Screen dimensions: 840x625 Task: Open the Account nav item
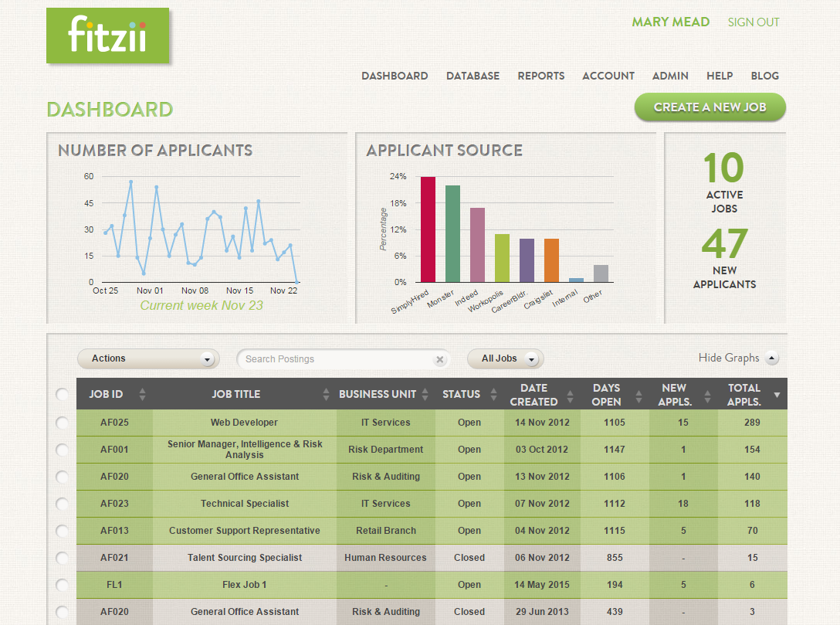coord(608,76)
